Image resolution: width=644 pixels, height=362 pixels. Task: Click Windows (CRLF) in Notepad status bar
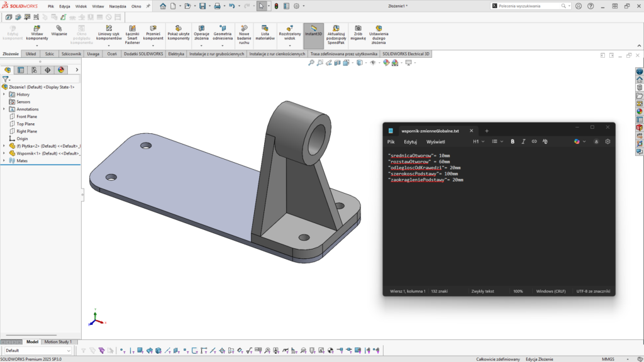551,291
